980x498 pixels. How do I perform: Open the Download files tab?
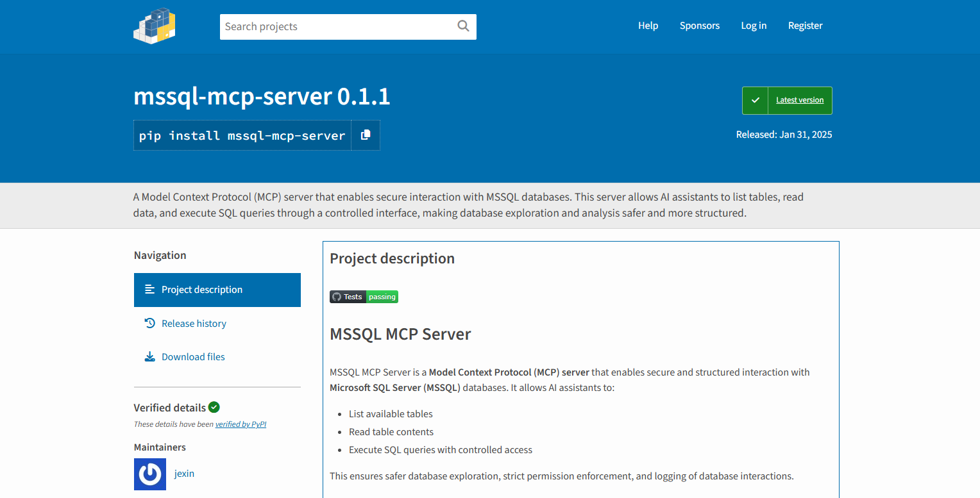click(x=217, y=357)
